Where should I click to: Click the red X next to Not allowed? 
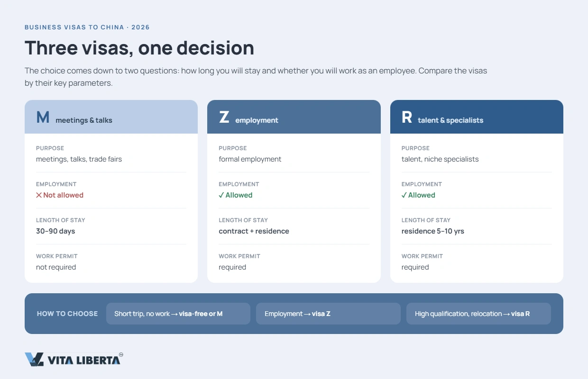39,195
